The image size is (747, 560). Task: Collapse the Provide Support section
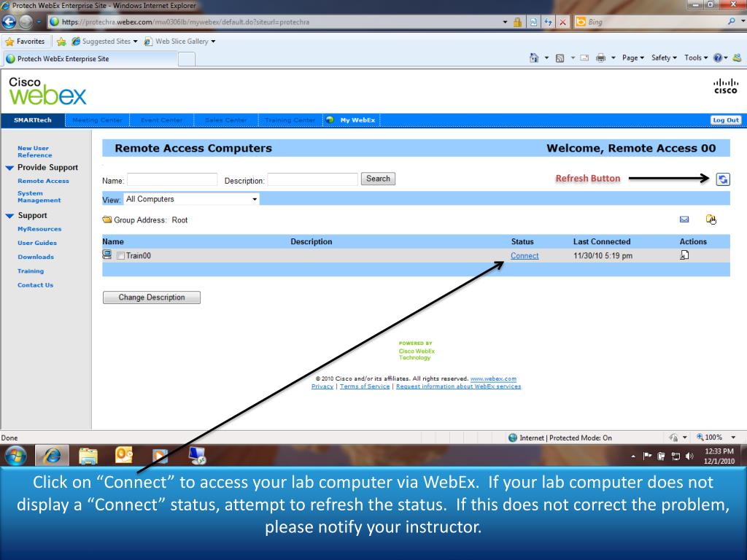click(9, 168)
